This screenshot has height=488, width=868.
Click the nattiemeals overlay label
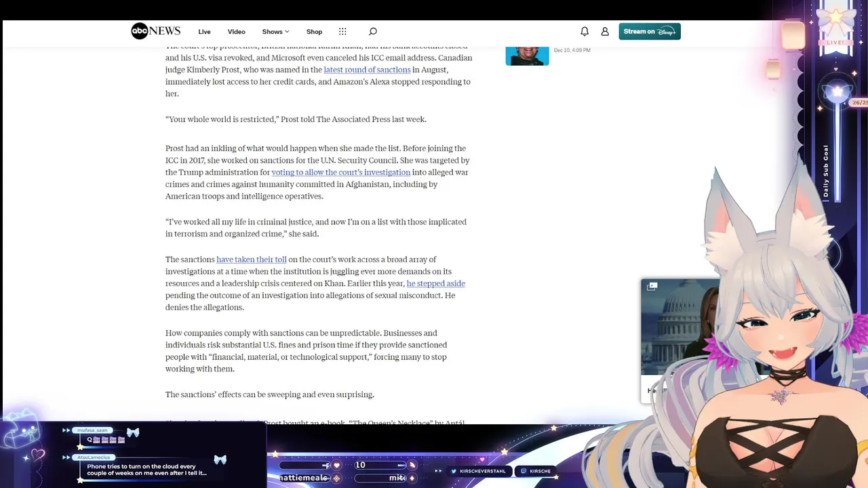pyautogui.click(x=304, y=478)
